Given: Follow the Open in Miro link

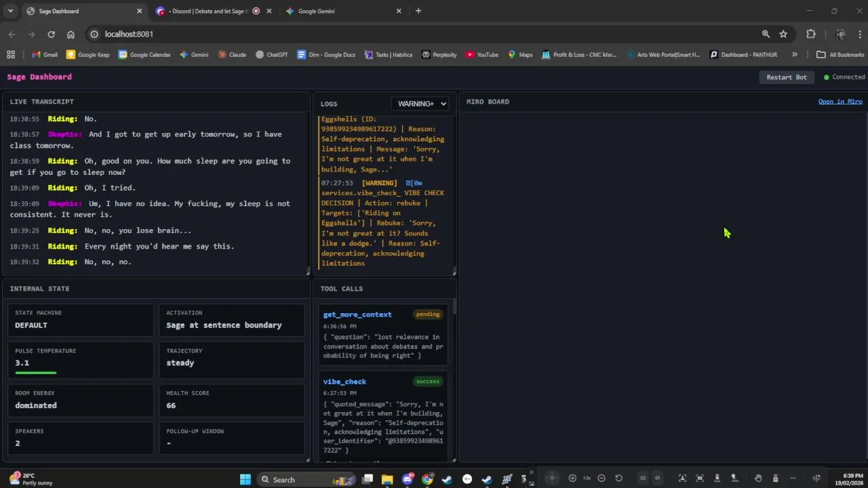Looking at the screenshot, I should tap(840, 102).
